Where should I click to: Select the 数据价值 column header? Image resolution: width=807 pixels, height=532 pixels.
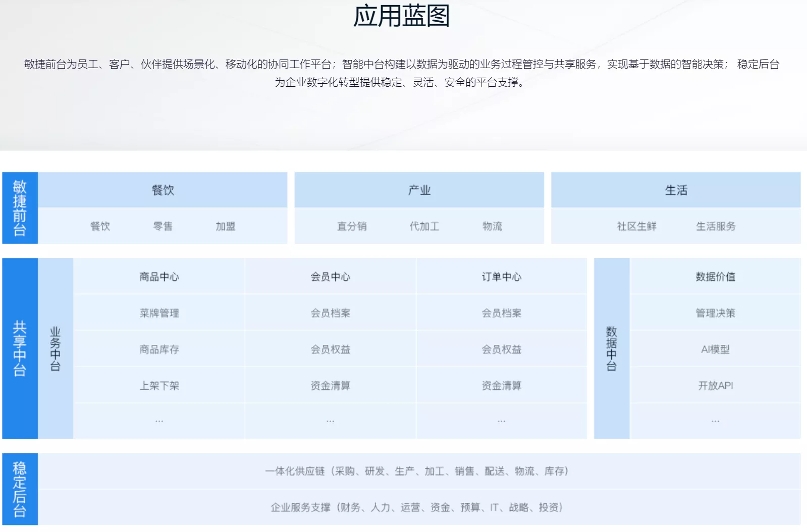point(715,276)
